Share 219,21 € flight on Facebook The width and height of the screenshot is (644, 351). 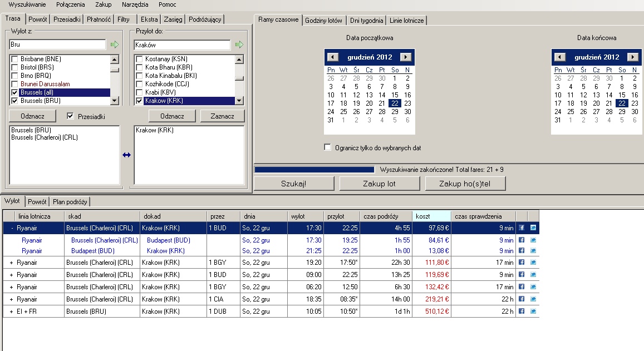click(522, 299)
